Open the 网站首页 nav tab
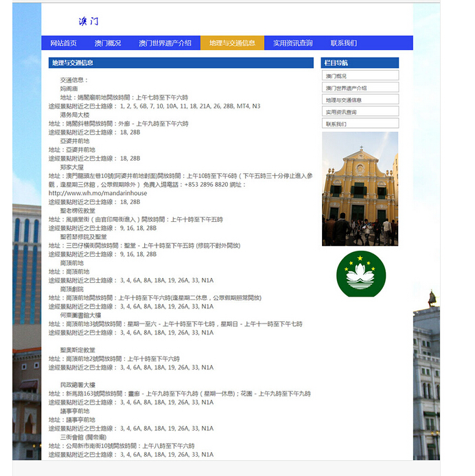 click(63, 43)
